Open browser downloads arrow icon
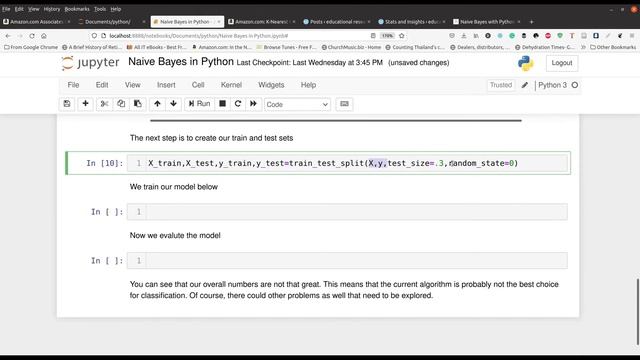The height and width of the screenshot is (360, 640). (464, 36)
